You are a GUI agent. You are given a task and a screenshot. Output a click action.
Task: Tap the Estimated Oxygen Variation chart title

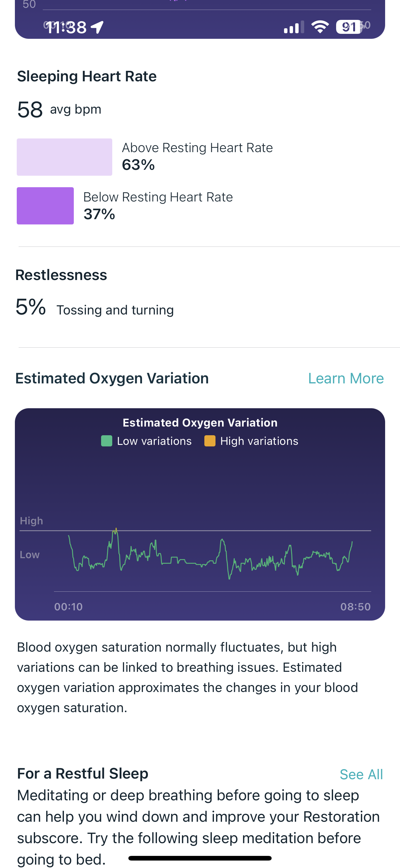point(200,423)
